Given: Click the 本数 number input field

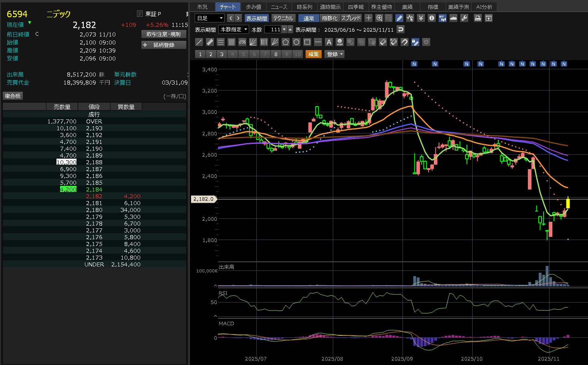Looking at the screenshot, I should click(x=273, y=29).
